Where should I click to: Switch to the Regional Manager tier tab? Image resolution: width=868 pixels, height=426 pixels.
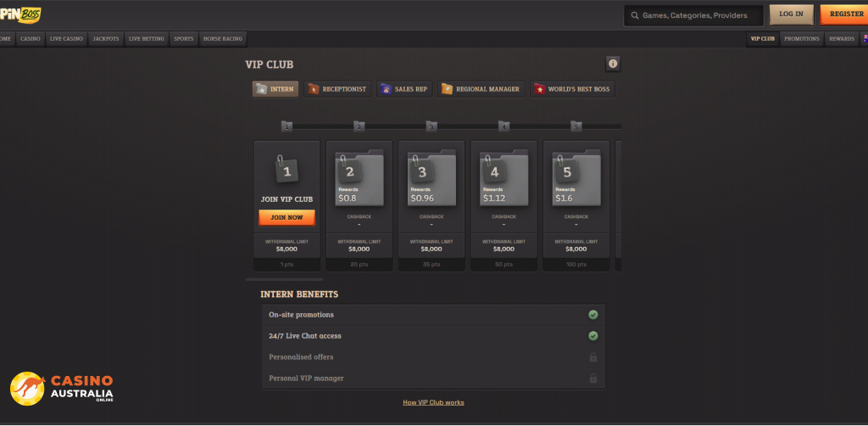[481, 88]
